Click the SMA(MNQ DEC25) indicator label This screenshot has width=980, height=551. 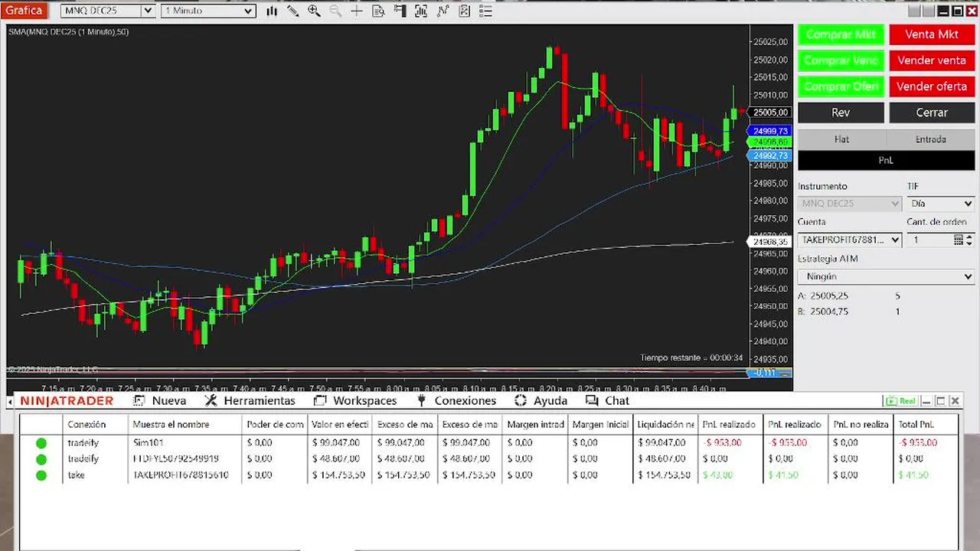pyautogui.click(x=69, y=31)
